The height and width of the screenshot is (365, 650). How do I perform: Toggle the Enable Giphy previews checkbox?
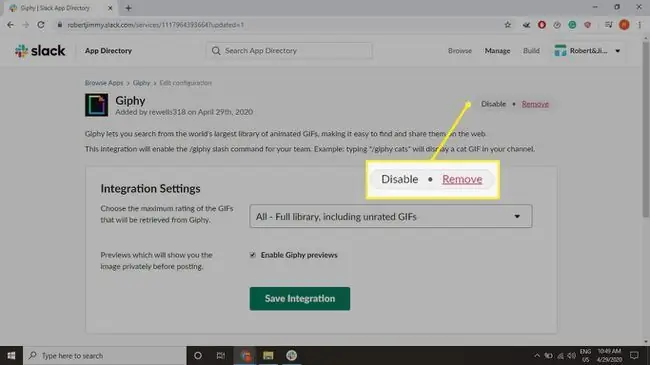coord(252,255)
